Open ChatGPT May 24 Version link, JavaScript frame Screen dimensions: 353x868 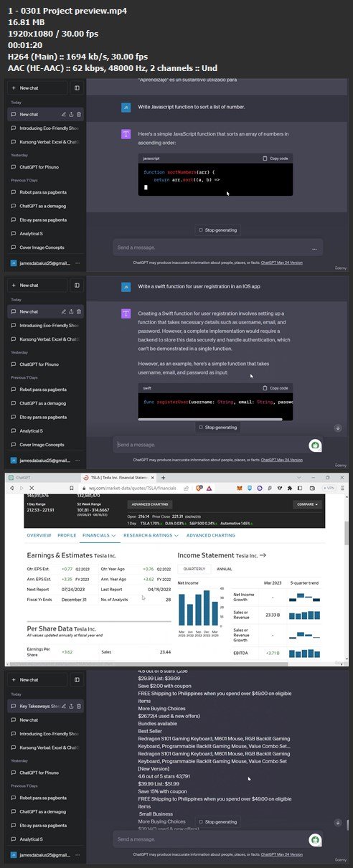pyautogui.click(x=282, y=263)
